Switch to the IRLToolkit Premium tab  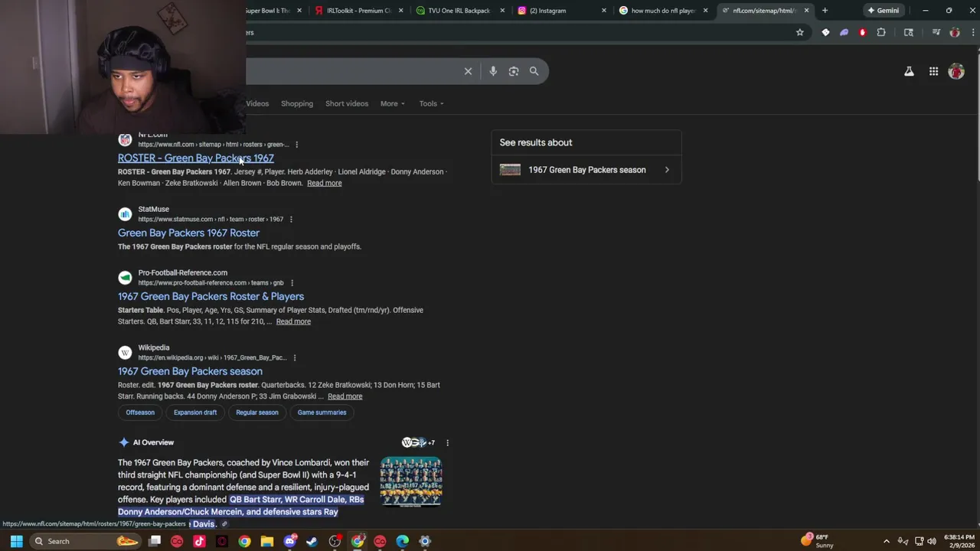358,11
